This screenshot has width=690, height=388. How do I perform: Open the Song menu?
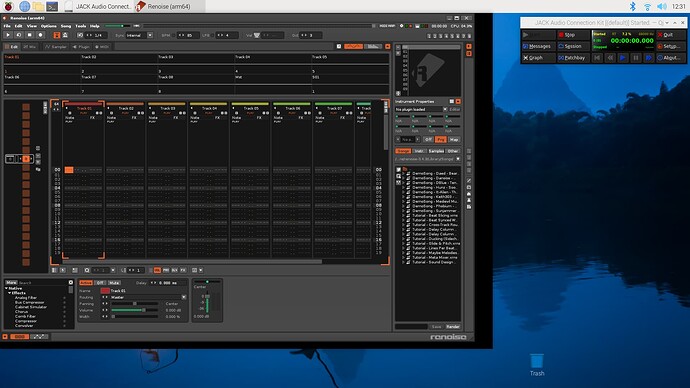(x=66, y=26)
